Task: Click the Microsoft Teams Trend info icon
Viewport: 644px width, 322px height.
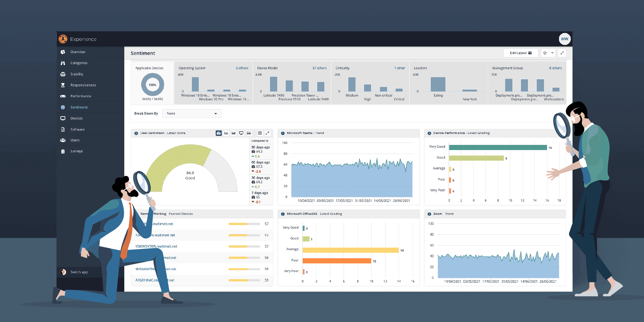Action: (283, 133)
